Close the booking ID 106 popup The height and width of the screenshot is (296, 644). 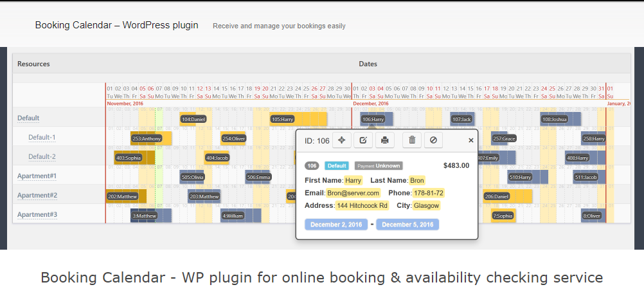click(470, 140)
